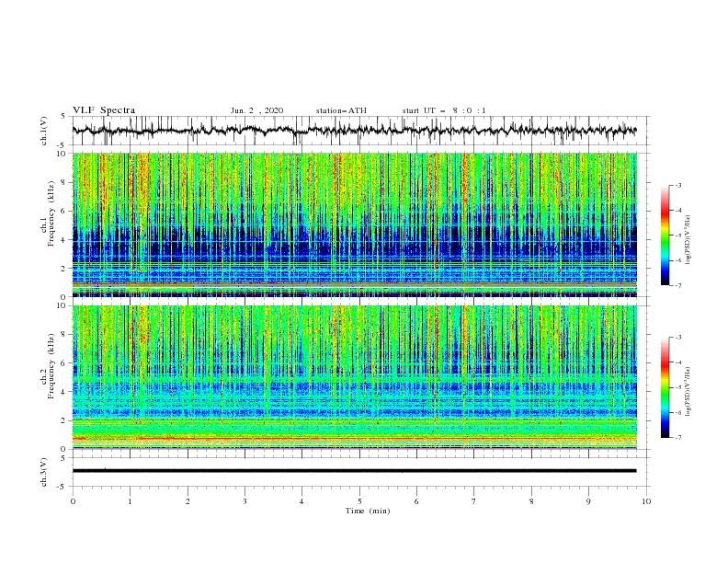
Task: Click time axis tick label "3"
Action: [x=245, y=501]
